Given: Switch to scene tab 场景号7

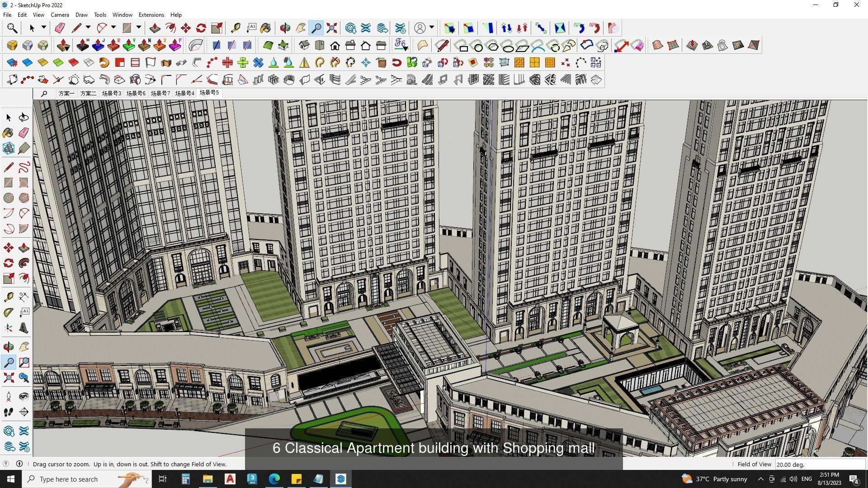Looking at the screenshot, I should 160,93.
